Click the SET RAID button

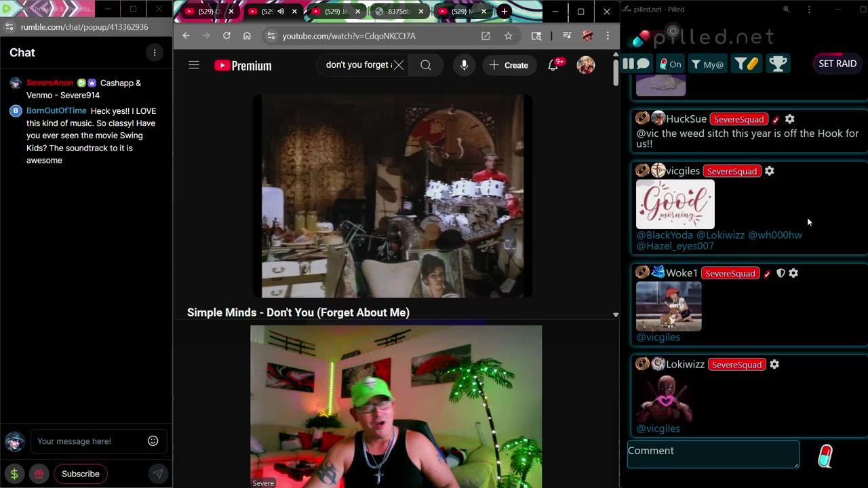(x=837, y=63)
